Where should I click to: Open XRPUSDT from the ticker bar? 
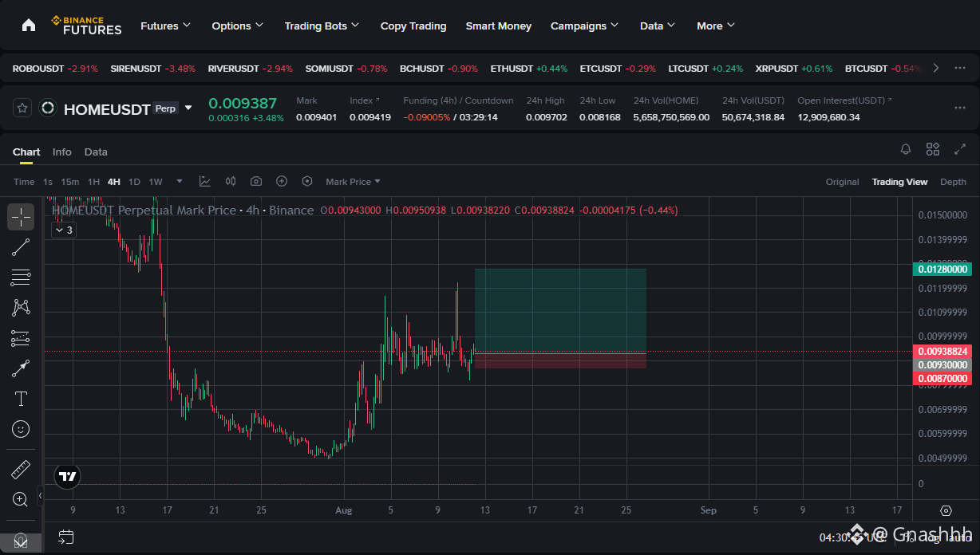coord(794,69)
